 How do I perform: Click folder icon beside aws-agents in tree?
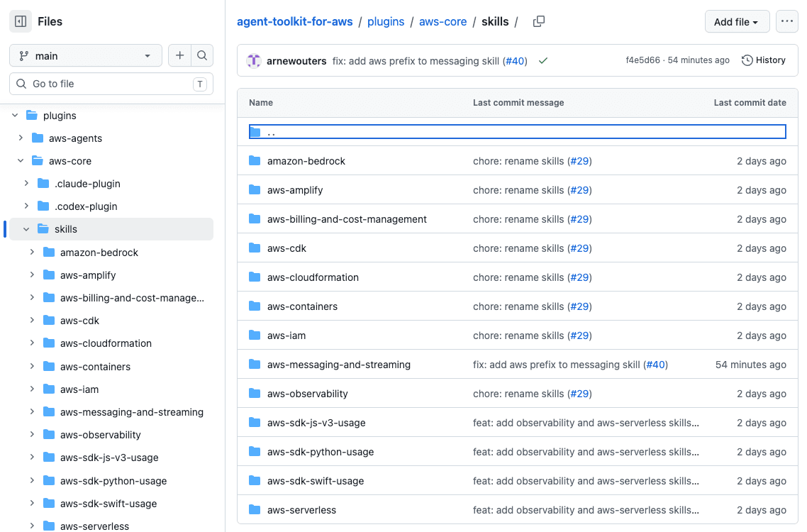tap(38, 138)
